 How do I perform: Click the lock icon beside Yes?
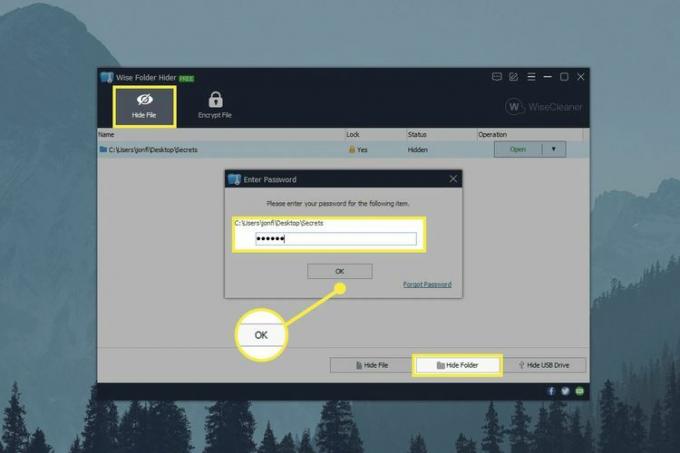click(352, 149)
